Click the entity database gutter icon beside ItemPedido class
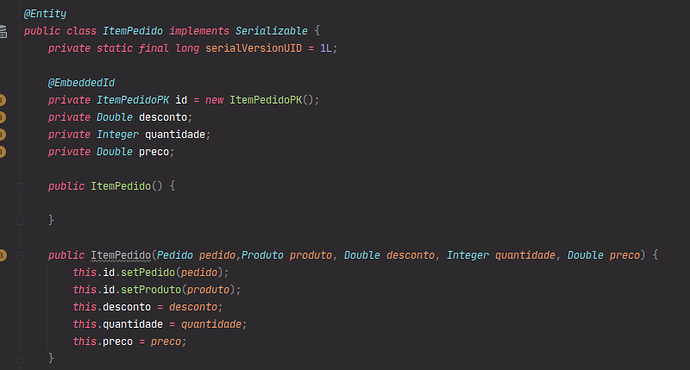Image resolution: width=690 pixels, height=370 pixels. point(3,32)
